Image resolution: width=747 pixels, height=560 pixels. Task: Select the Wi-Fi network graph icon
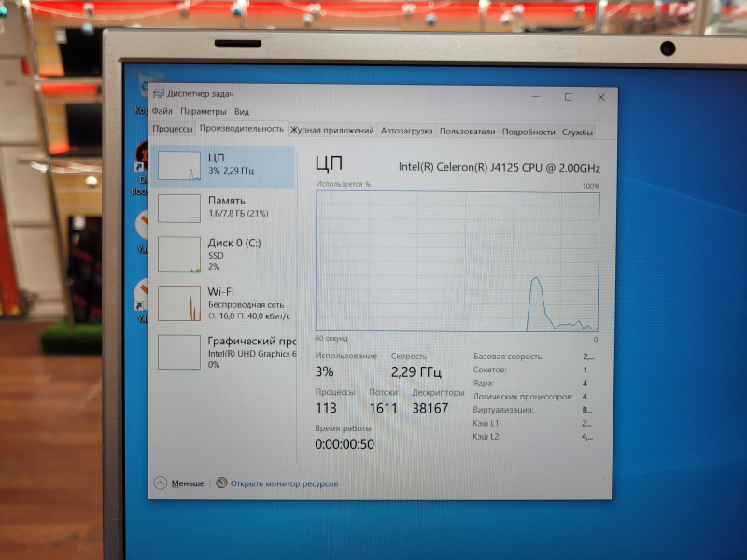tap(179, 303)
